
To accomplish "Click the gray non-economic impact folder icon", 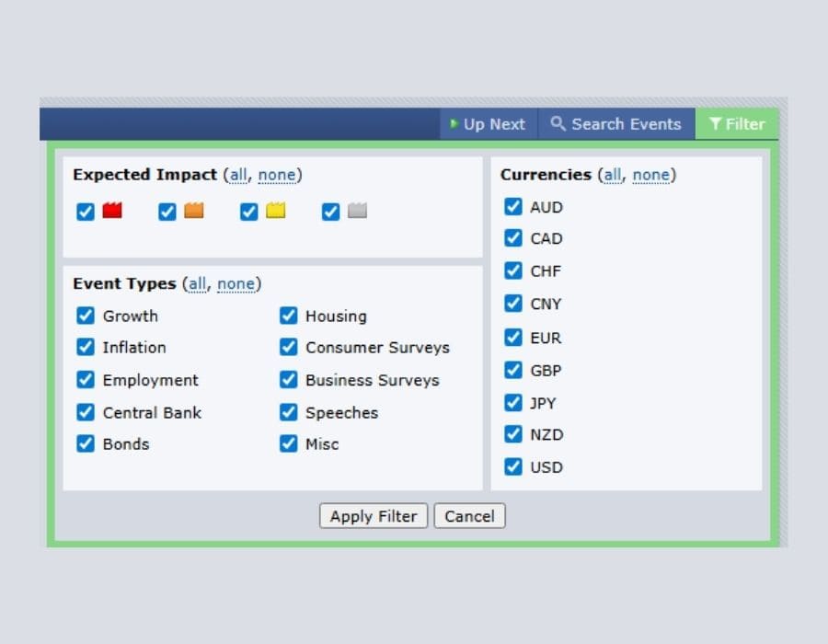I will point(358,210).
